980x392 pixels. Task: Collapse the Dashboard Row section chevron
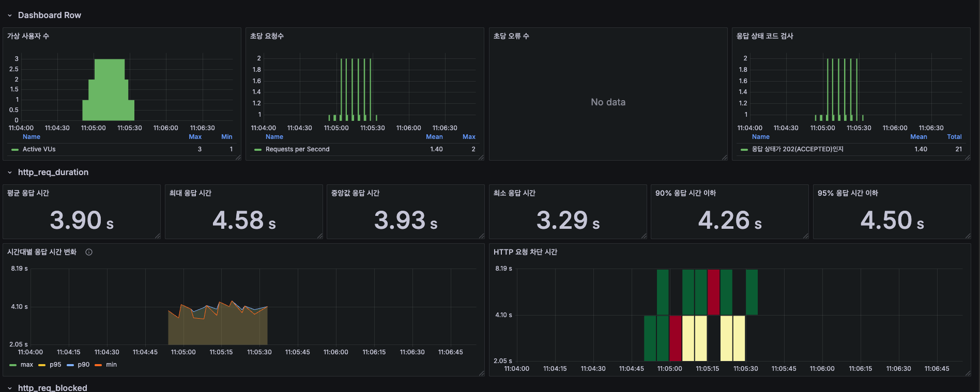tap(9, 15)
